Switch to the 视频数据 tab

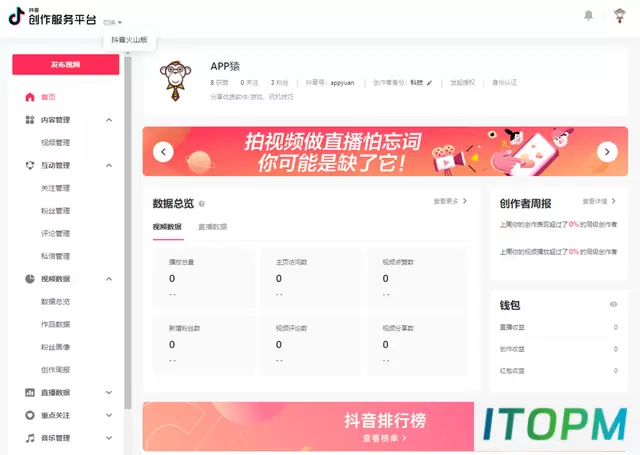point(167,227)
